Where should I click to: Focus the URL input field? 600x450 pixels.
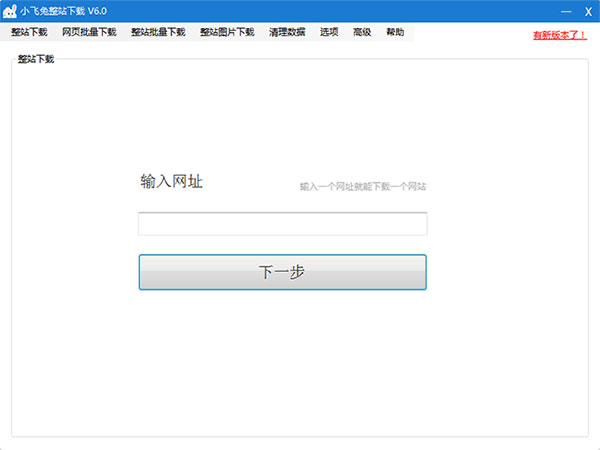coord(283,224)
